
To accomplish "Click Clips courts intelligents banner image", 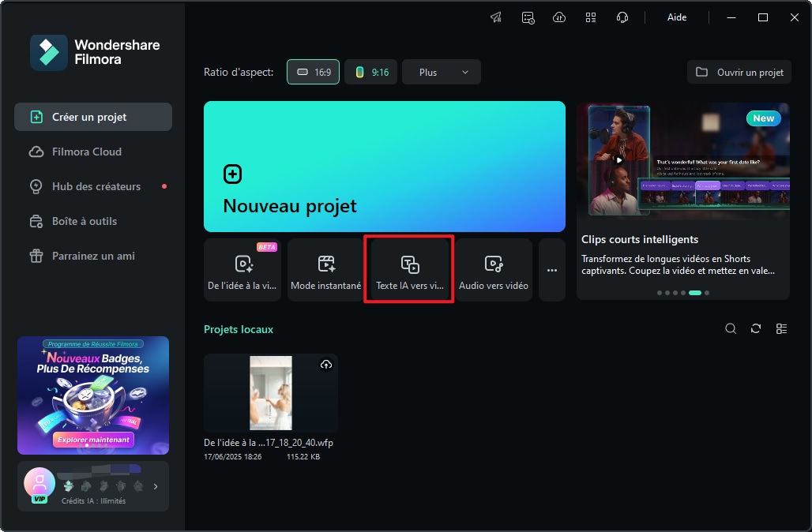I will click(683, 162).
